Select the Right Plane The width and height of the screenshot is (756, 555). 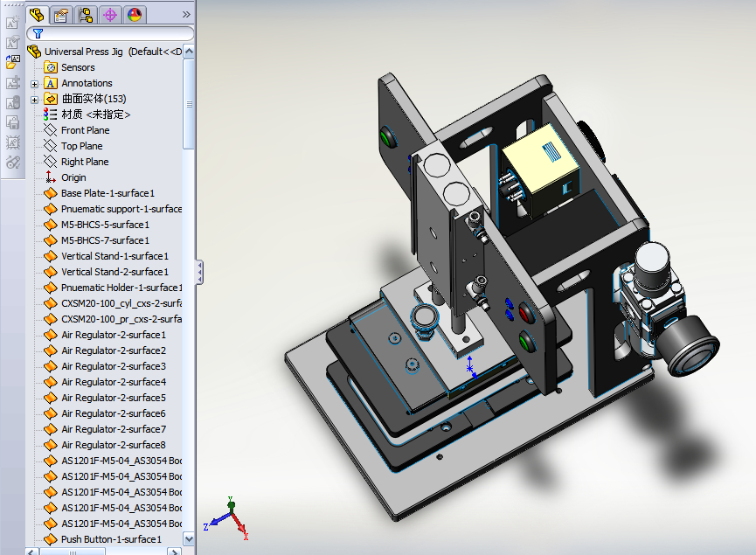click(85, 162)
